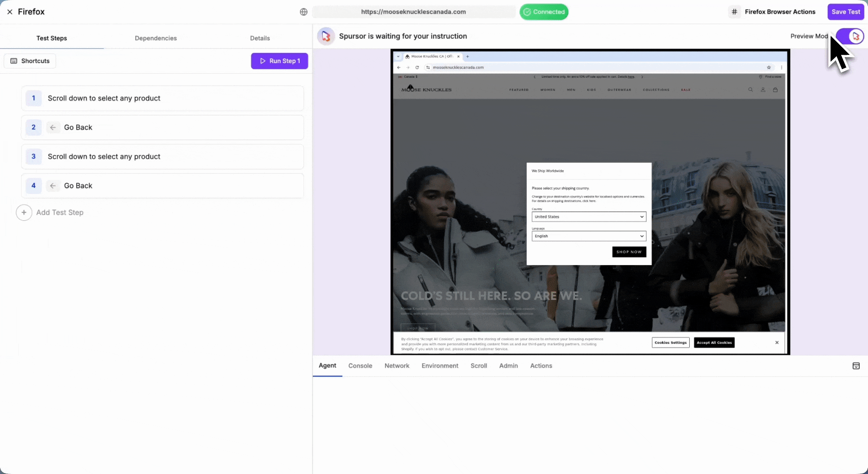Open the Language dropdown showing English
This screenshot has height=474, width=868.
click(589, 236)
